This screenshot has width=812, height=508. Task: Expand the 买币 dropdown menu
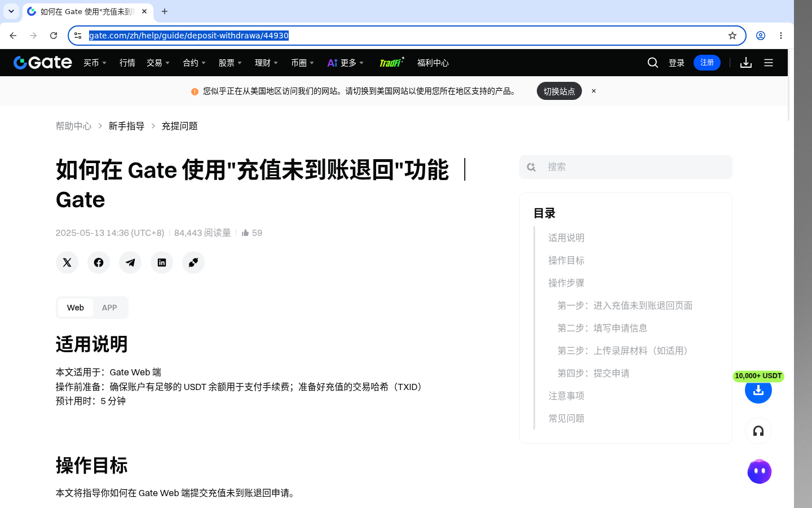point(95,63)
